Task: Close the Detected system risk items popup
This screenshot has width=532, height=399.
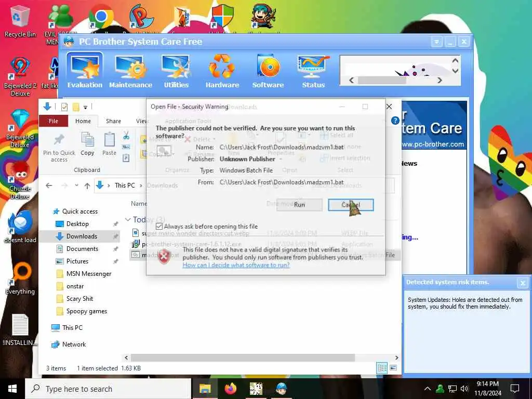Action: (523, 283)
